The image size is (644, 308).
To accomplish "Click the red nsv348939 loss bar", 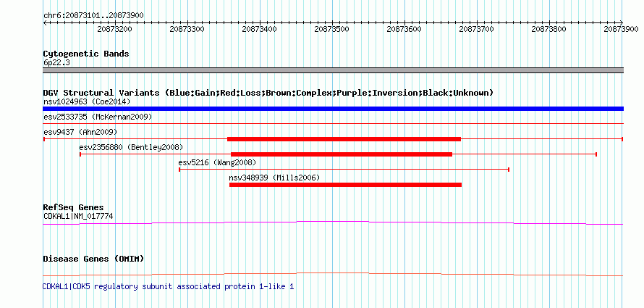I will [345, 185].
